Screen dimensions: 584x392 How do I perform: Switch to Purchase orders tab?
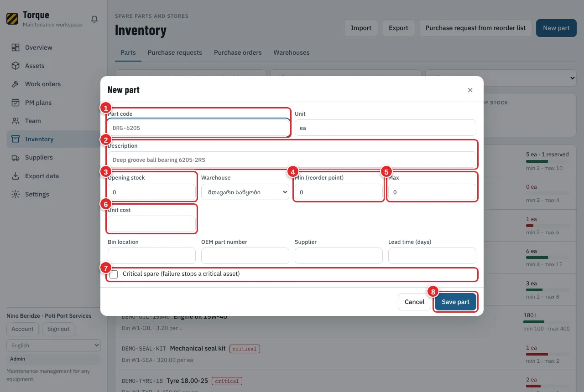238,52
